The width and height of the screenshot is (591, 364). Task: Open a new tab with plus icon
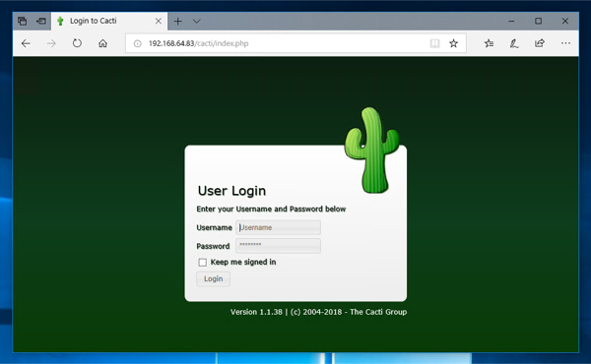tap(177, 22)
